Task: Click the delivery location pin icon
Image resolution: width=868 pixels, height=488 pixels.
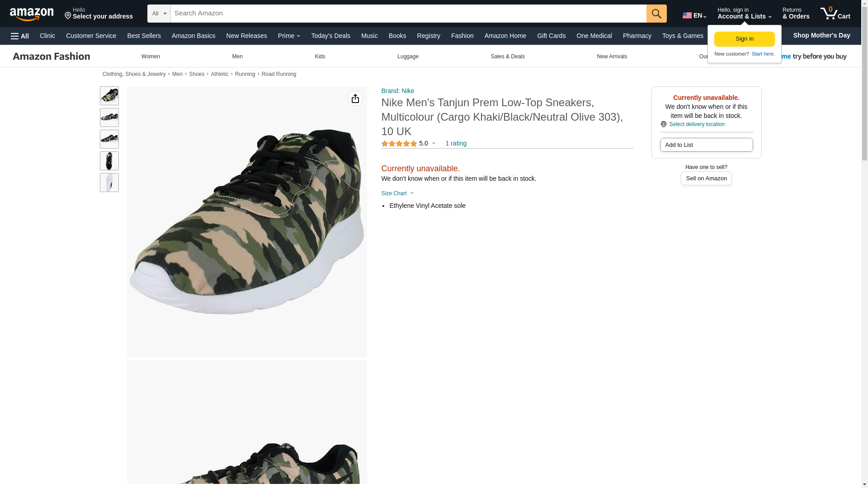Action: point(663,124)
